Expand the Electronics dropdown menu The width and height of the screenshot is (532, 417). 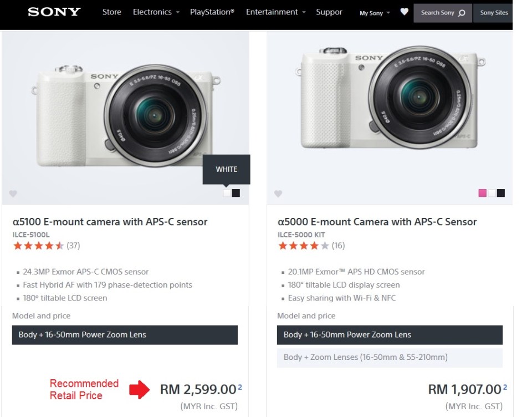[156, 12]
